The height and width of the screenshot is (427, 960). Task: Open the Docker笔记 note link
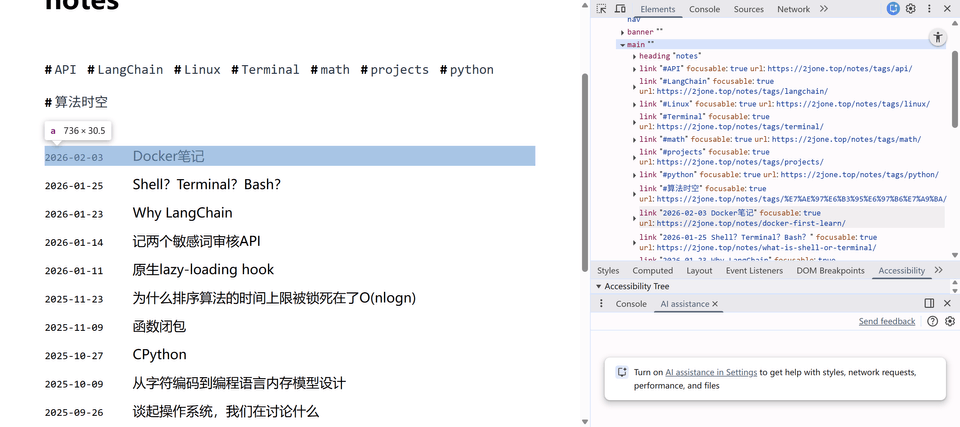(168, 156)
